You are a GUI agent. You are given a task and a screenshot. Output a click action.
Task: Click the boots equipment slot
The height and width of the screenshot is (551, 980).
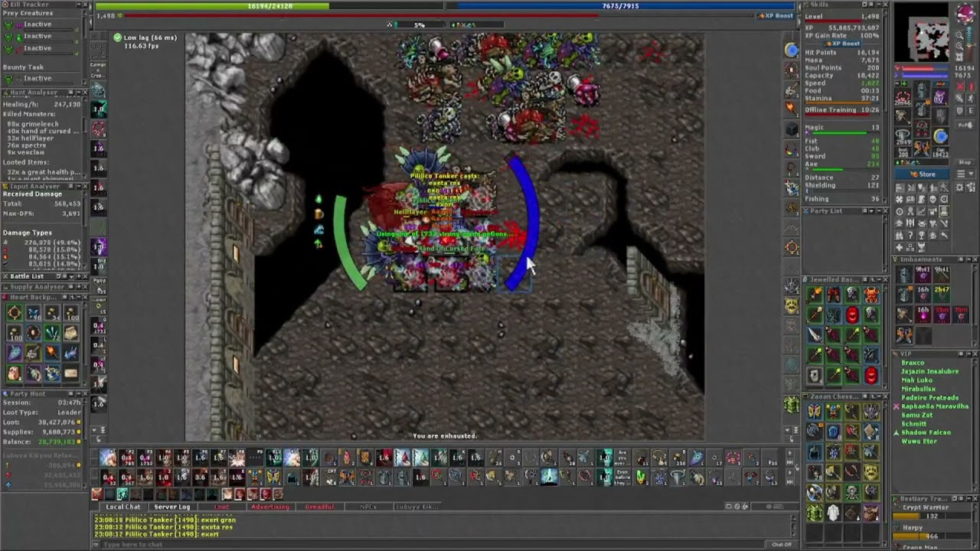921,148
